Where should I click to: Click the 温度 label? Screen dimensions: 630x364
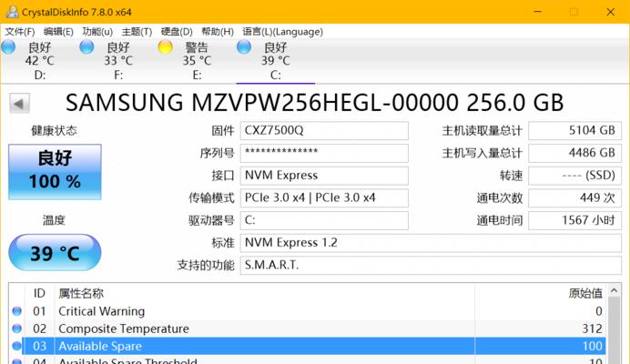54,220
